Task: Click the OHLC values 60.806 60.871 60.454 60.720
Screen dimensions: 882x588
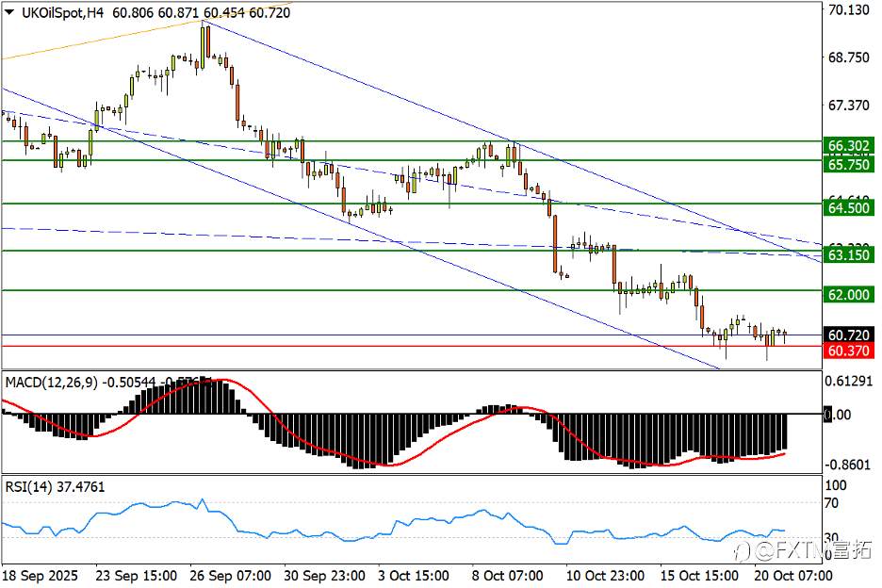Action: click(202, 12)
